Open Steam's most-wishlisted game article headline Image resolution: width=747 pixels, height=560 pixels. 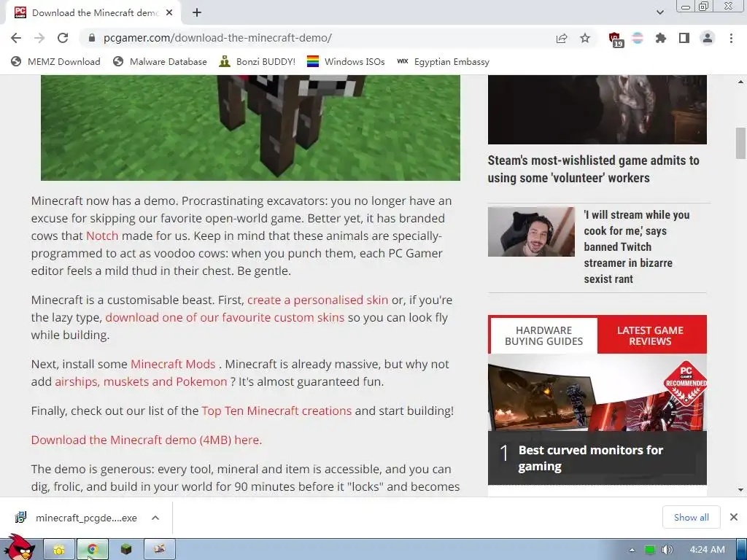(x=594, y=169)
